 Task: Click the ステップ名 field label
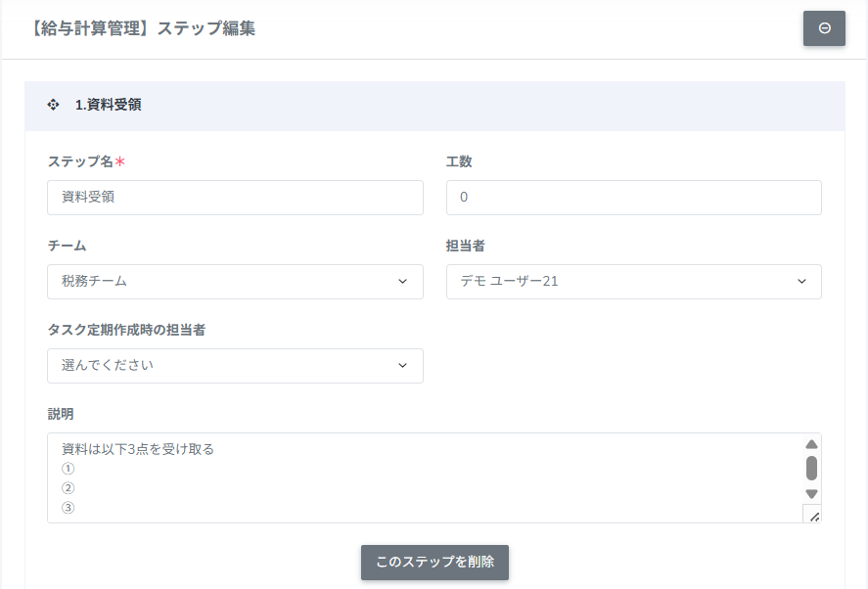[81, 161]
